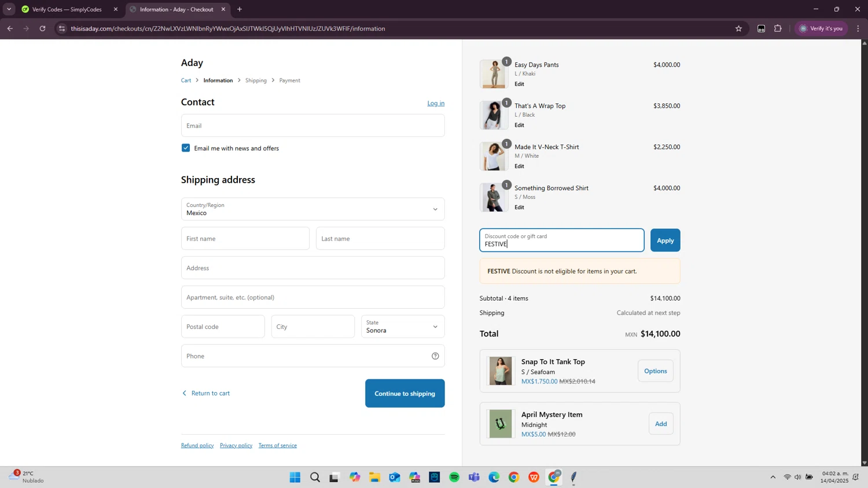Open Outlook from the taskbar
868x488 pixels.
[395, 478]
